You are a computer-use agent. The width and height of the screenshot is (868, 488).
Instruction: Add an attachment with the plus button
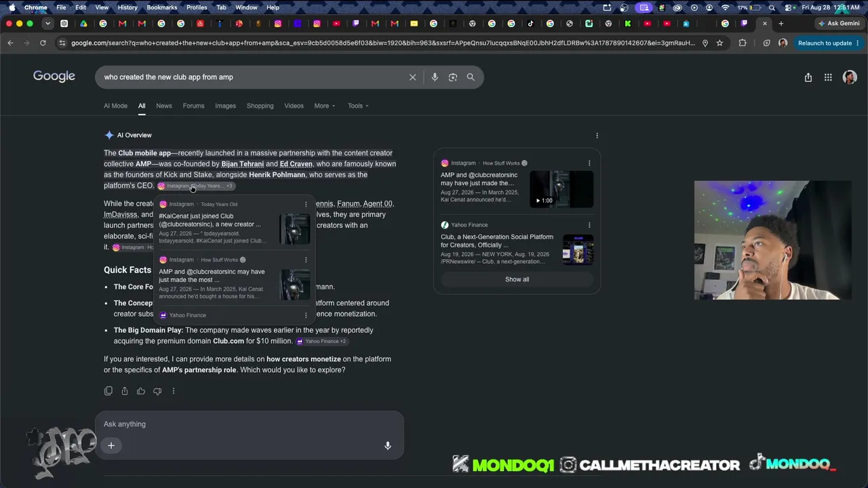point(111,445)
